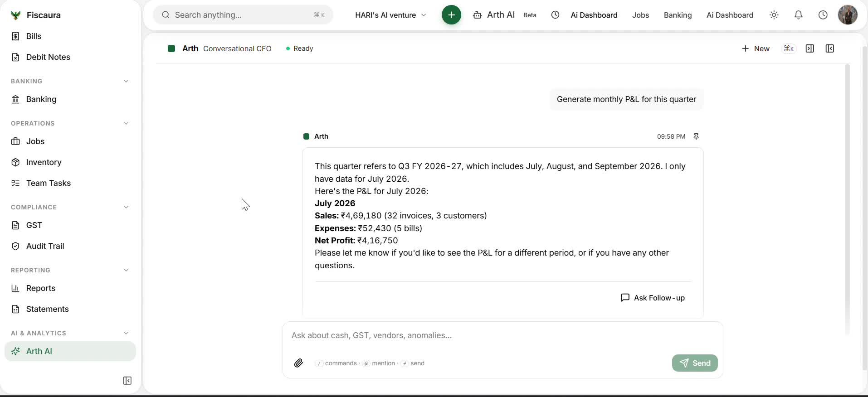Image resolution: width=868 pixels, height=397 pixels.
Task: Start a New conversation
Action: click(x=756, y=48)
